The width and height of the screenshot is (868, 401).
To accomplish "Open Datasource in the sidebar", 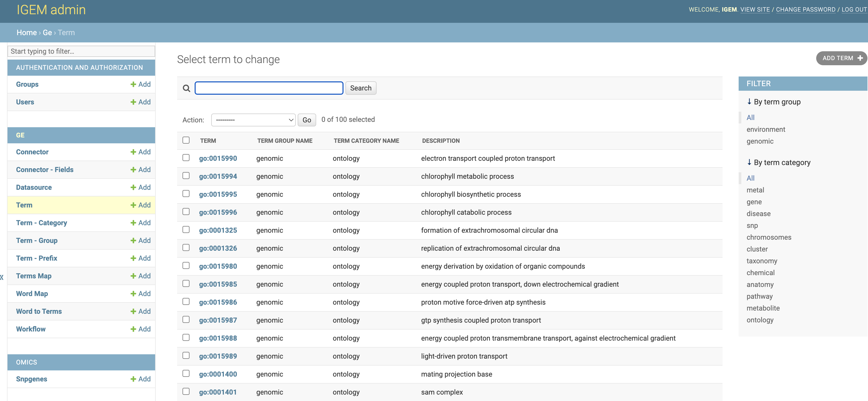I will 34,187.
